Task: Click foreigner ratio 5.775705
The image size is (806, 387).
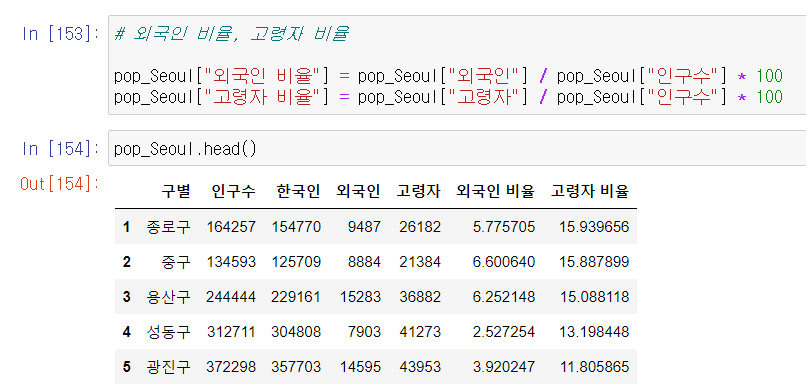Action: point(504,227)
